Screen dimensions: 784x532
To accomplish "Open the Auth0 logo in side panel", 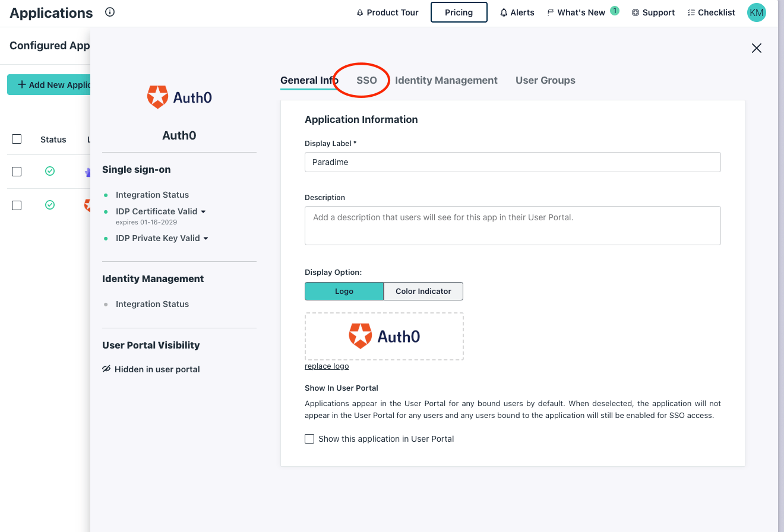I will tap(179, 97).
